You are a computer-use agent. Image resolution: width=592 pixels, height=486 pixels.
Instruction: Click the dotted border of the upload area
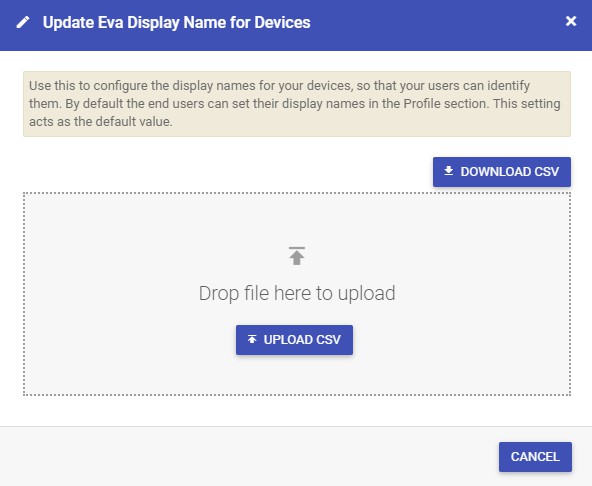(x=297, y=193)
